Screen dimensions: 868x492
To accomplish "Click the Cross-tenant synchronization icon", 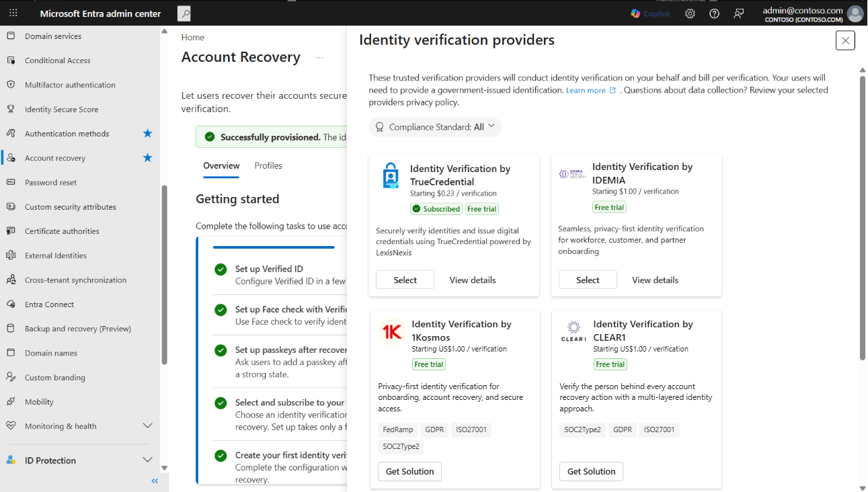I will pos(11,280).
